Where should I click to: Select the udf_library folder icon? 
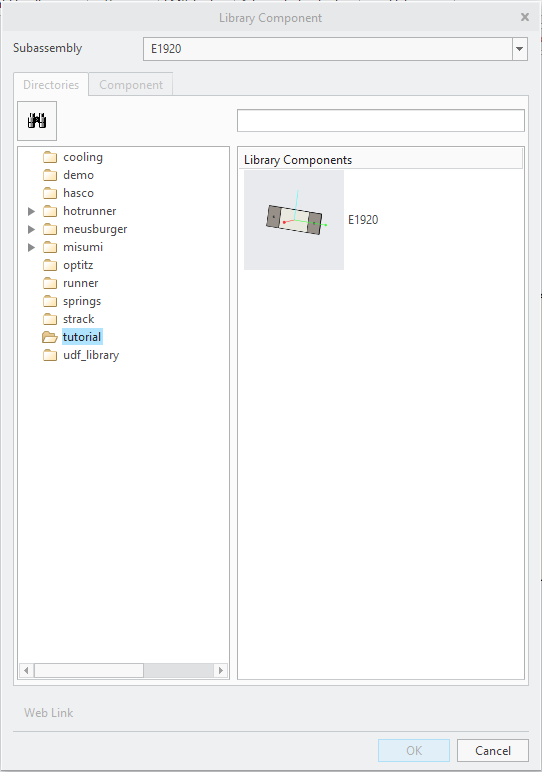click(50, 355)
